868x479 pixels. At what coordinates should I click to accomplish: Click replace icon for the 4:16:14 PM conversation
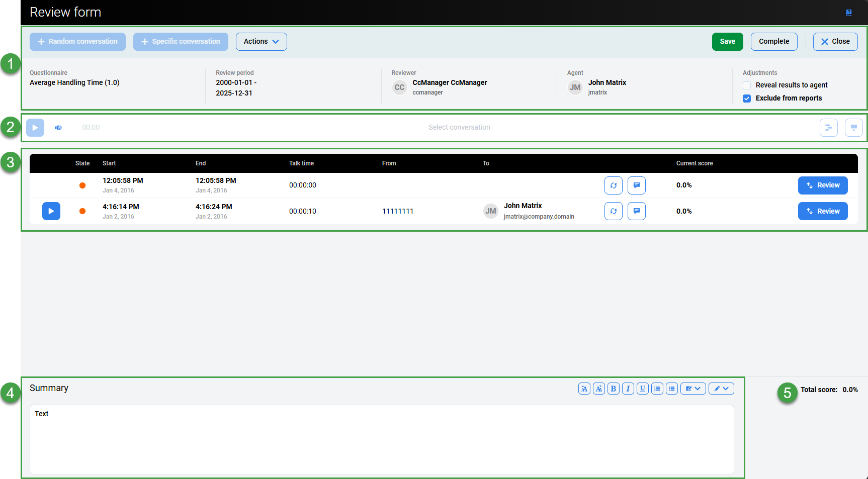coord(613,211)
